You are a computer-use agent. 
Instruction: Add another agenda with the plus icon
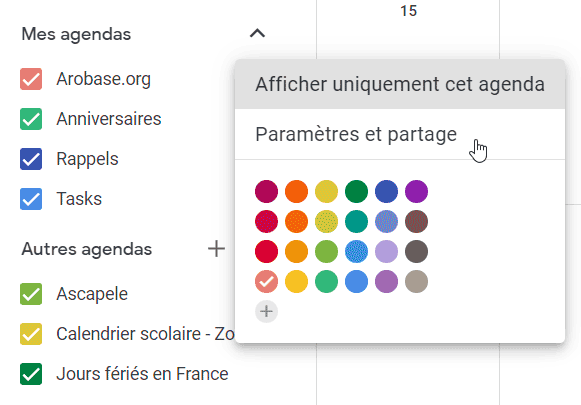click(216, 249)
